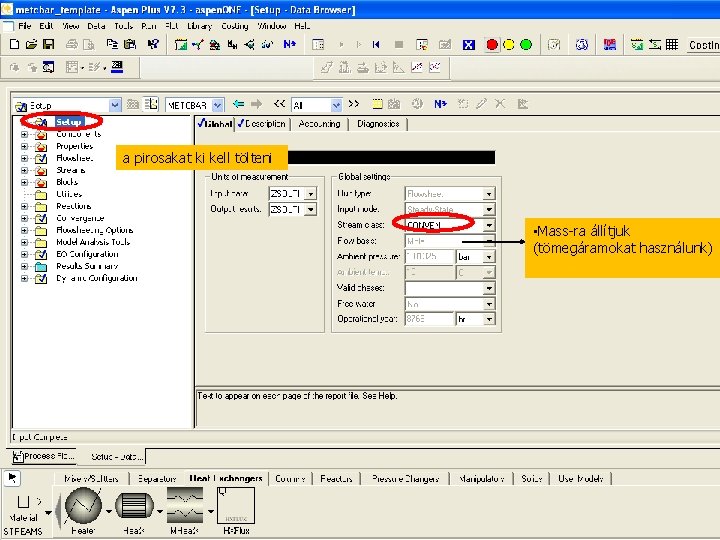
Task: Click the Open file icon
Action: pyautogui.click(x=31, y=44)
